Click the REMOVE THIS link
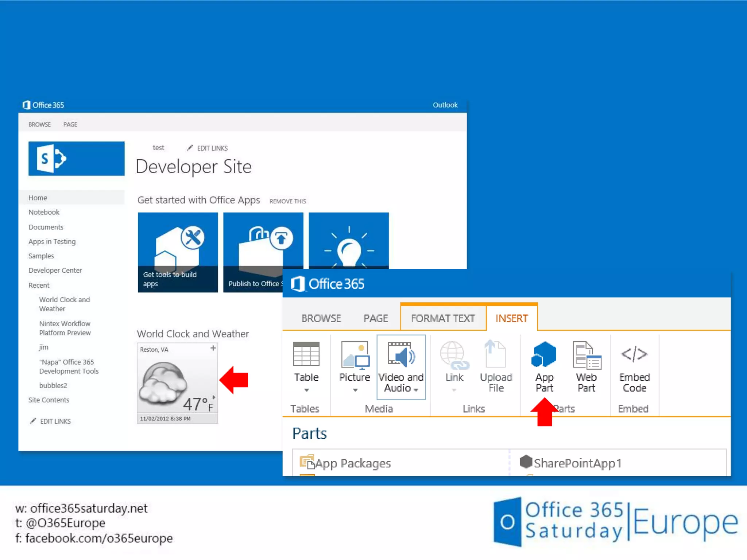Screen dimensions: 747x560 tap(287, 201)
